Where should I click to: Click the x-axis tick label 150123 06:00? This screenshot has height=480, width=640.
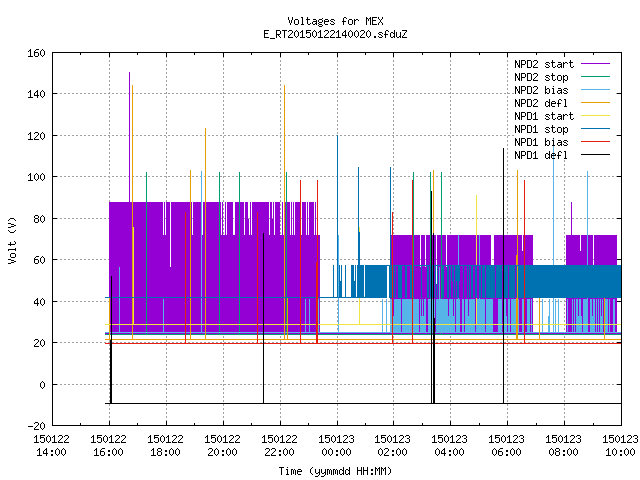tap(507, 446)
